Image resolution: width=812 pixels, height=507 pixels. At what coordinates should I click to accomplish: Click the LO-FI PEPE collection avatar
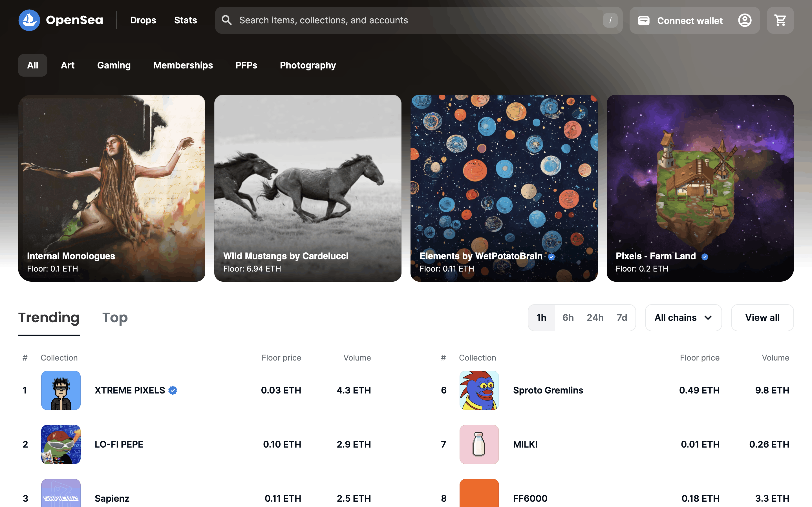(x=61, y=444)
